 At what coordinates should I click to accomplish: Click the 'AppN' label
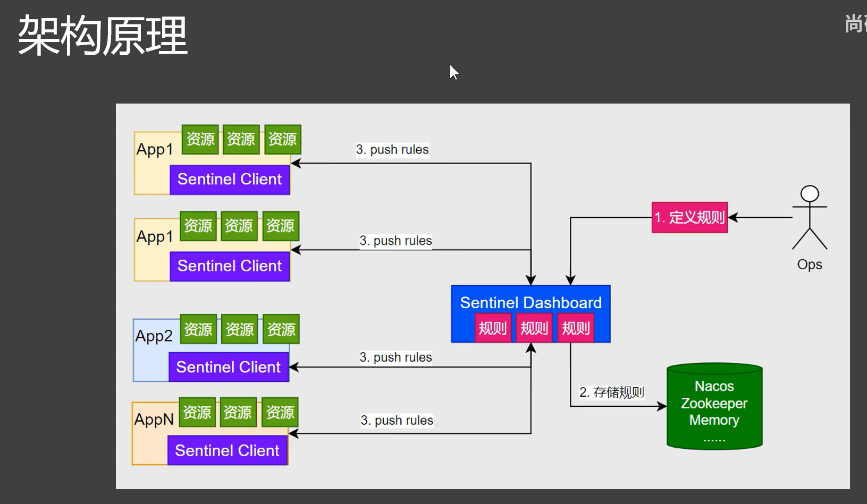click(x=154, y=420)
